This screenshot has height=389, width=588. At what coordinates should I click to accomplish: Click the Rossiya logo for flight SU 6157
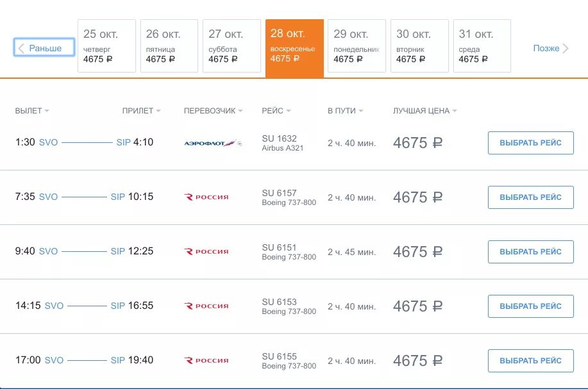[x=206, y=197]
